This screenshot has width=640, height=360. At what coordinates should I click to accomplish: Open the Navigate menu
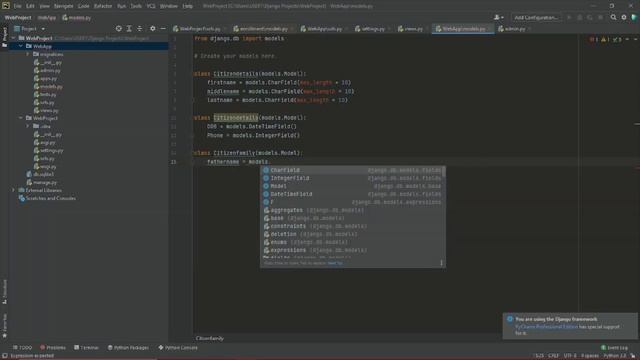tap(63, 6)
